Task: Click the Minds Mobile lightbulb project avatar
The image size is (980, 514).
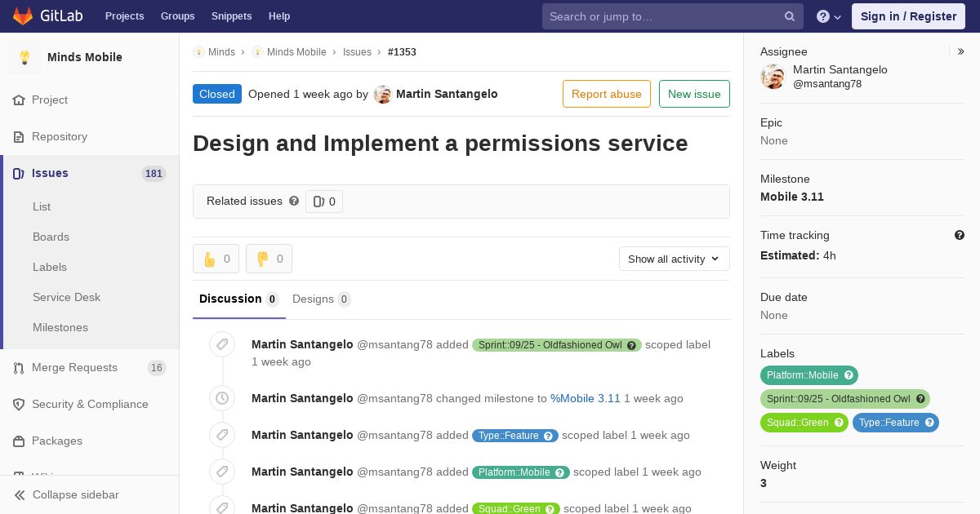Action: (x=24, y=57)
